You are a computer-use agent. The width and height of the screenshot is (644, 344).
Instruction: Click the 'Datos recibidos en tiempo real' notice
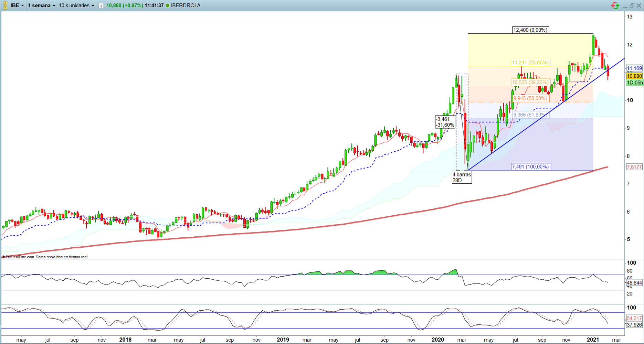coord(62,257)
